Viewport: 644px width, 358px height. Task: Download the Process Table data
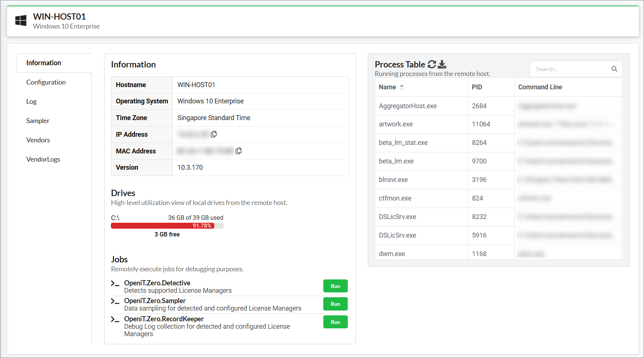(x=442, y=64)
